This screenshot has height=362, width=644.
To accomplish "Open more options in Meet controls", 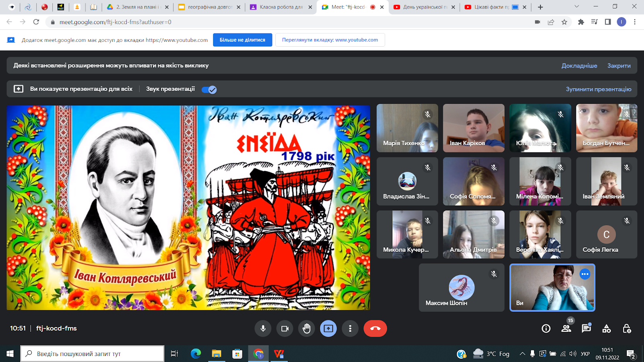I will (350, 329).
